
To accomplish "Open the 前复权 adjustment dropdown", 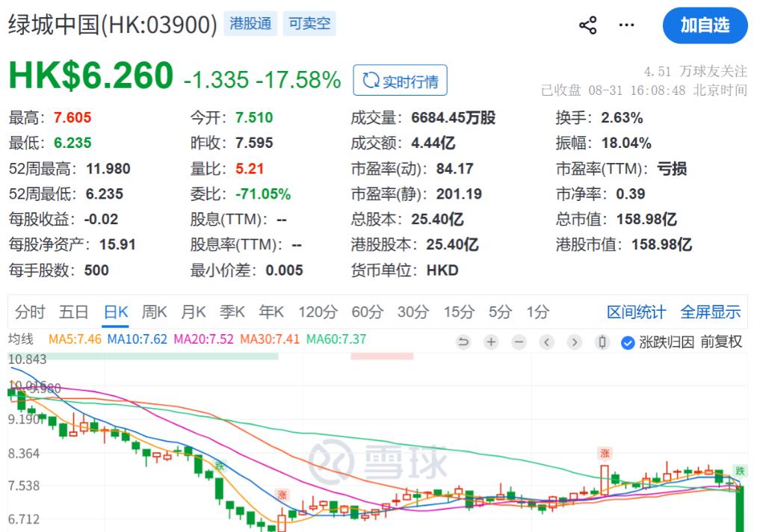I will (720, 342).
